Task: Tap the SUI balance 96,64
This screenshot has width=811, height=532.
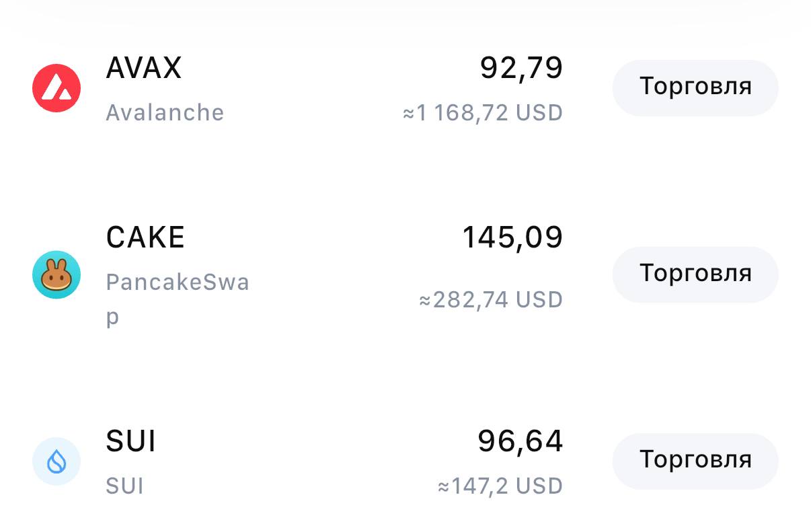Action: point(520,442)
